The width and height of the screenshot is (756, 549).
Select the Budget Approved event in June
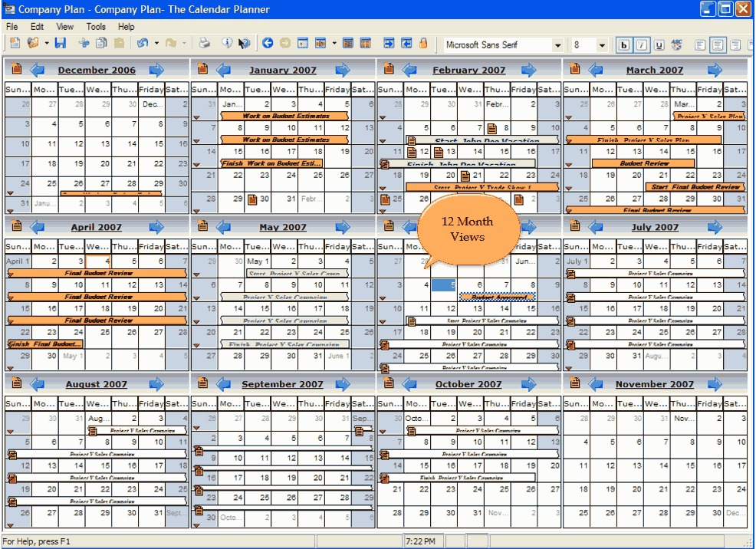[497, 297]
